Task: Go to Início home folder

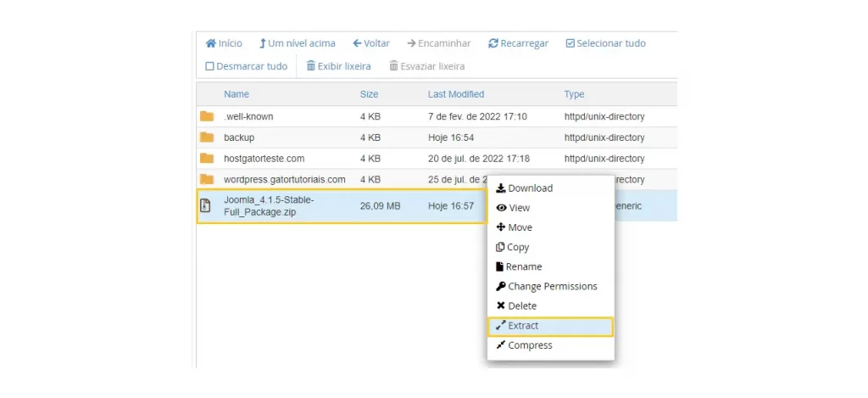Action: tap(224, 43)
